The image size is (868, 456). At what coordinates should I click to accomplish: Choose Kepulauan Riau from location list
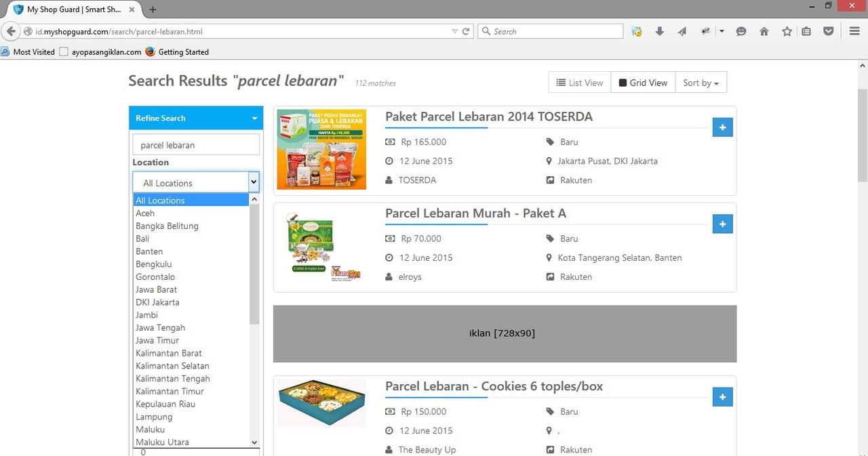191,404
